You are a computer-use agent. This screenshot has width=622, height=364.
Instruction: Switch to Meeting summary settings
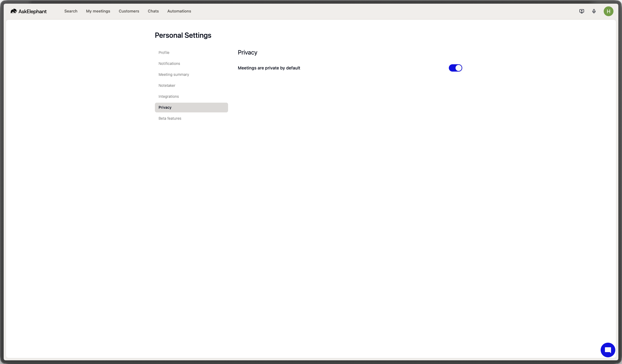191,75
